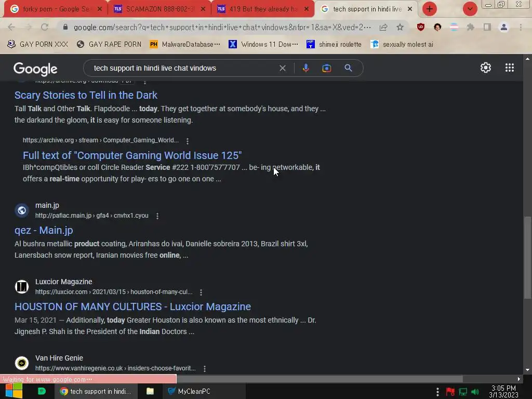Open the Windows 11 Dow... bookmark

tap(263, 44)
